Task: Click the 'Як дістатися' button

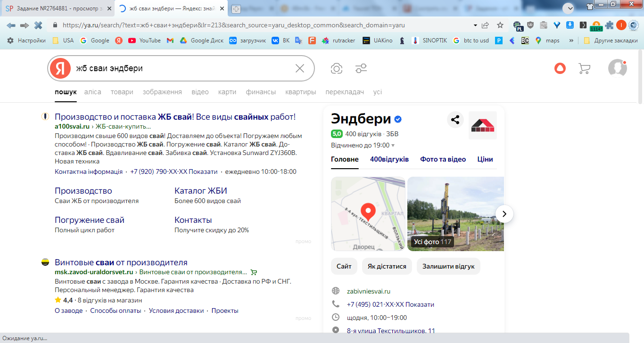Action: pyautogui.click(x=387, y=266)
